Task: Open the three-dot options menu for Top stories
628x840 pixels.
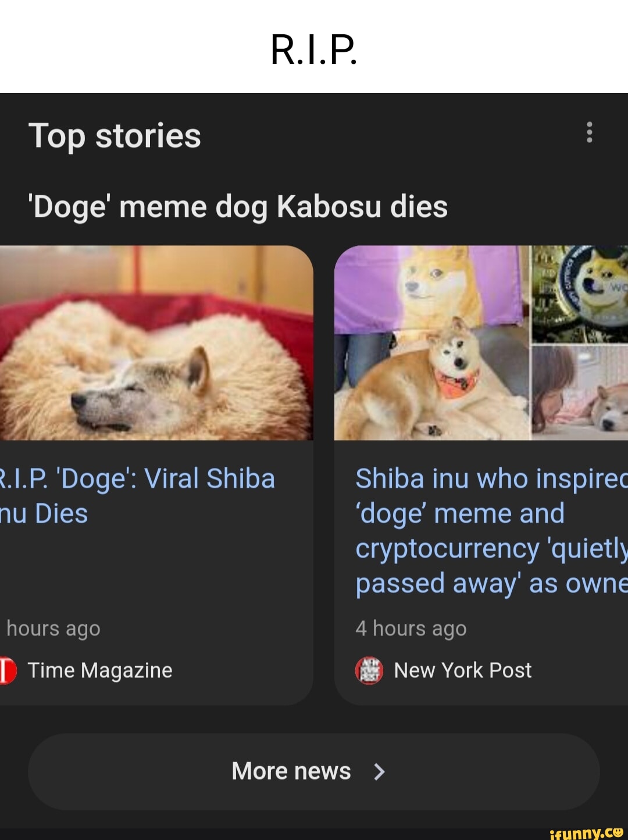Action: [x=590, y=133]
